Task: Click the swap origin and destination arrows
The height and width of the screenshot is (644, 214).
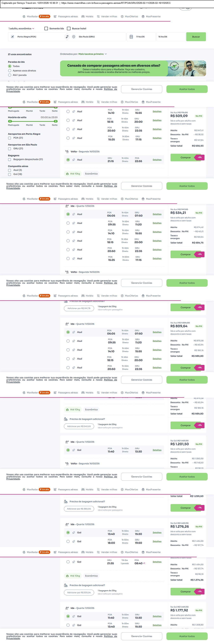Action: point(67,37)
